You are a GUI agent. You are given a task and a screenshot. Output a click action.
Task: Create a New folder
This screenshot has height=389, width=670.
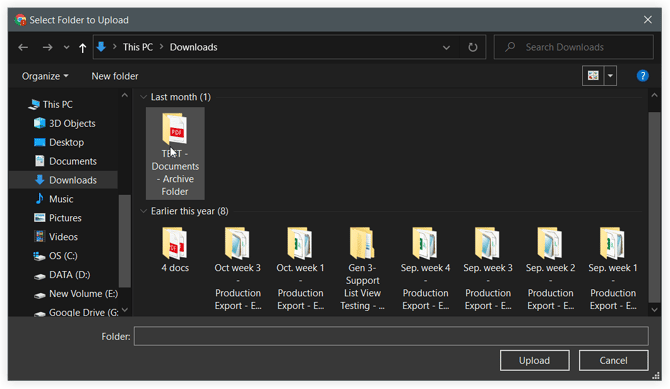pos(115,76)
